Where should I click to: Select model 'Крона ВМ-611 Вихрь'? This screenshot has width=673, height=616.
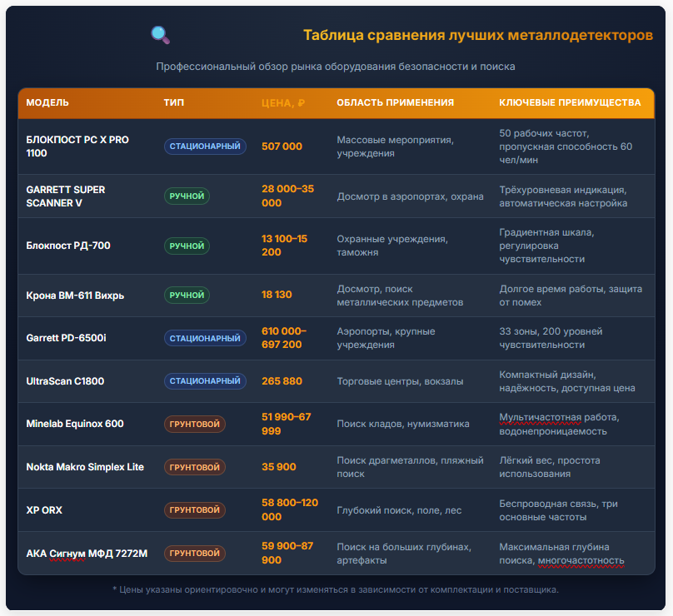click(75, 296)
